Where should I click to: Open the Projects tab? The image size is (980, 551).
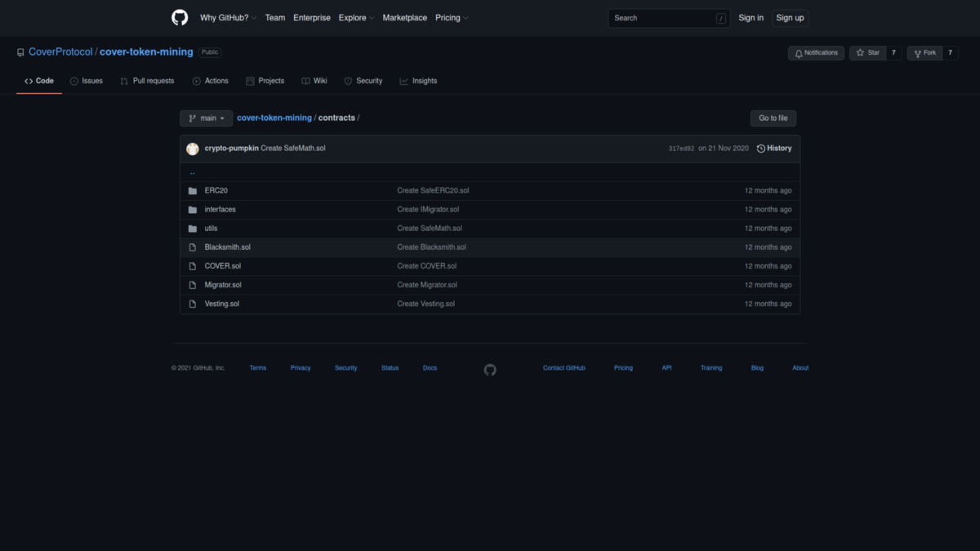[x=265, y=81]
